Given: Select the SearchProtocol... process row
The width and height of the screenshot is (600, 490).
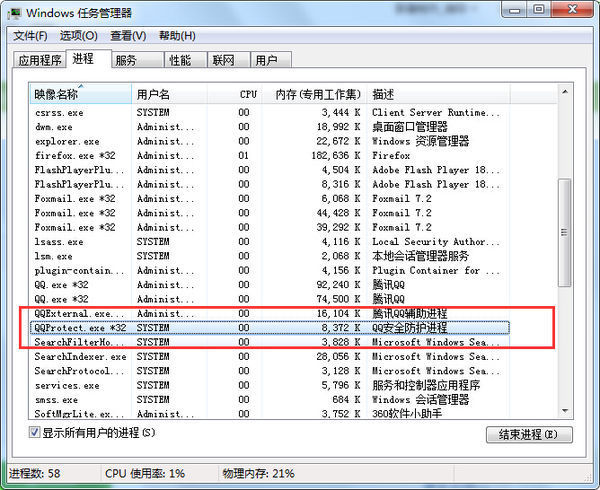Looking at the screenshot, I should [270, 371].
